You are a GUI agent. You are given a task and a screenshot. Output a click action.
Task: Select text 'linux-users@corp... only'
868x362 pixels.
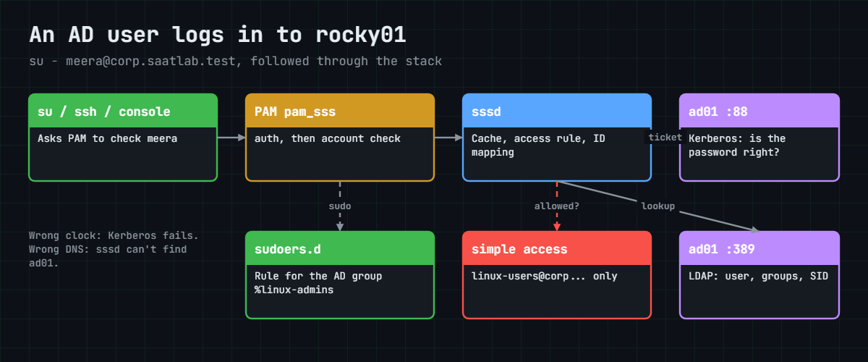pos(545,276)
